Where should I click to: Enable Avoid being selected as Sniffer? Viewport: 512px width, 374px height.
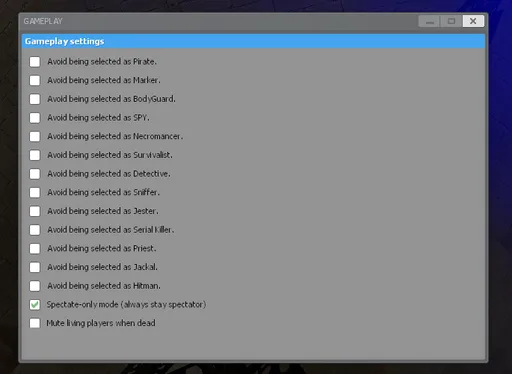[x=35, y=192]
